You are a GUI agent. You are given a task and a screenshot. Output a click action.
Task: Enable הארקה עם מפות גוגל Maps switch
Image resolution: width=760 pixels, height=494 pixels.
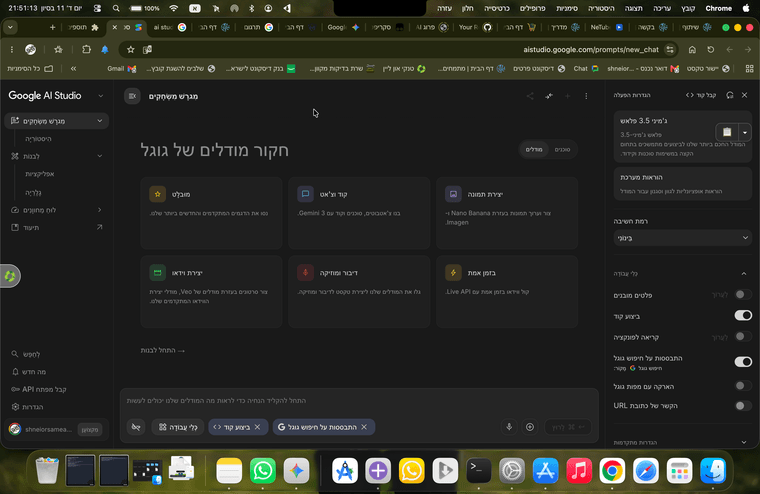(x=743, y=386)
